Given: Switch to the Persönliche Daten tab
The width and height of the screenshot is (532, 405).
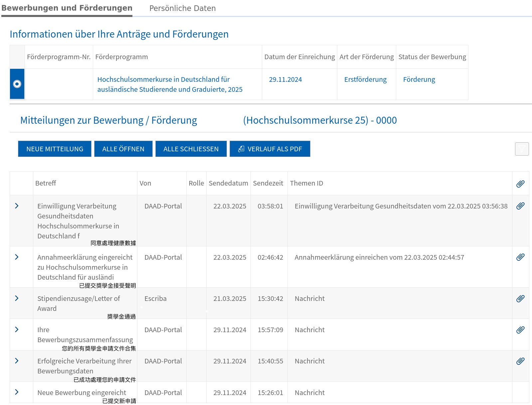Looking at the screenshot, I should tap(182, 8).
